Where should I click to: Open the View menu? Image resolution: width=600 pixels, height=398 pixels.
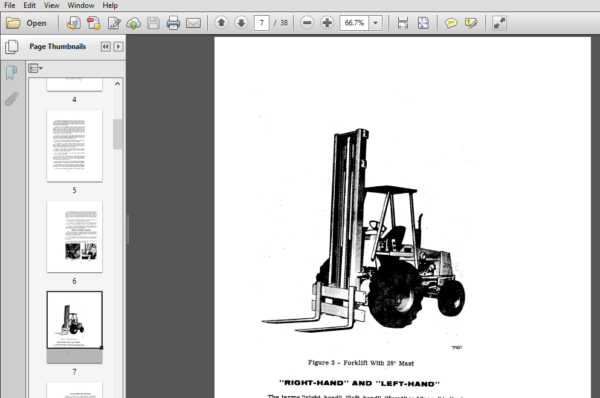point(51,5)
